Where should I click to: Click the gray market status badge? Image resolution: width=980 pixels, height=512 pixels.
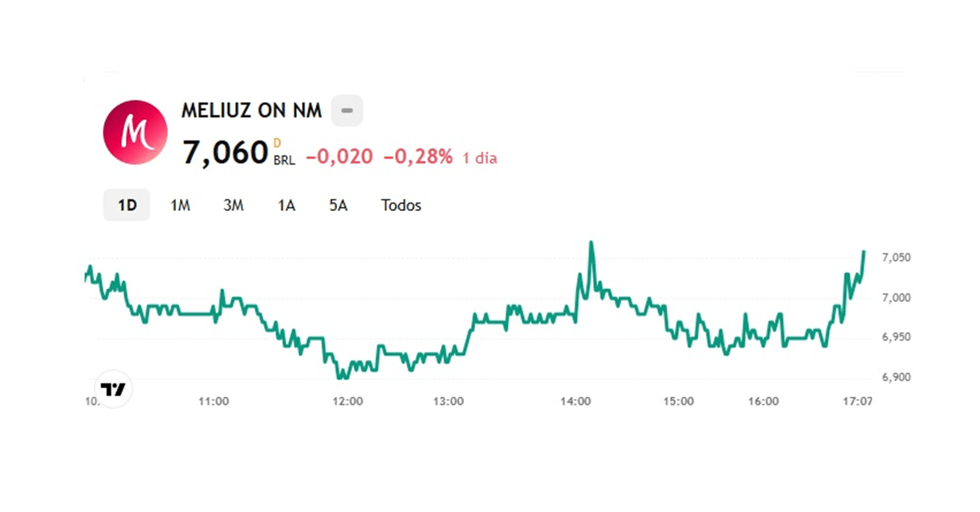(x=347, y=110)
